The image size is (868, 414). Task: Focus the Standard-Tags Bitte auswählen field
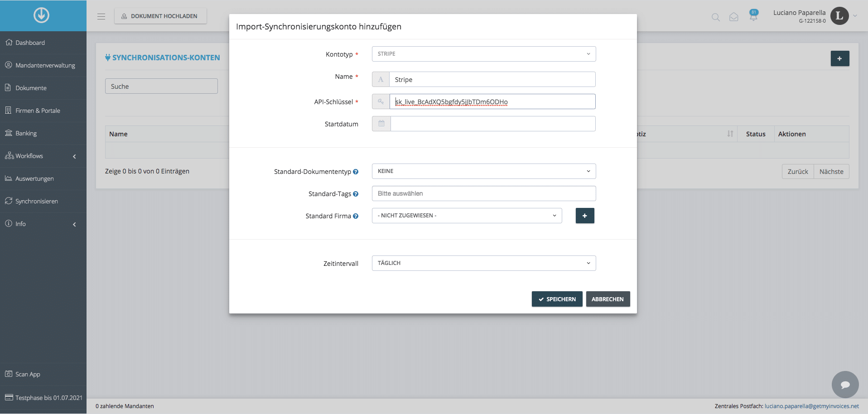pos(484,193)
